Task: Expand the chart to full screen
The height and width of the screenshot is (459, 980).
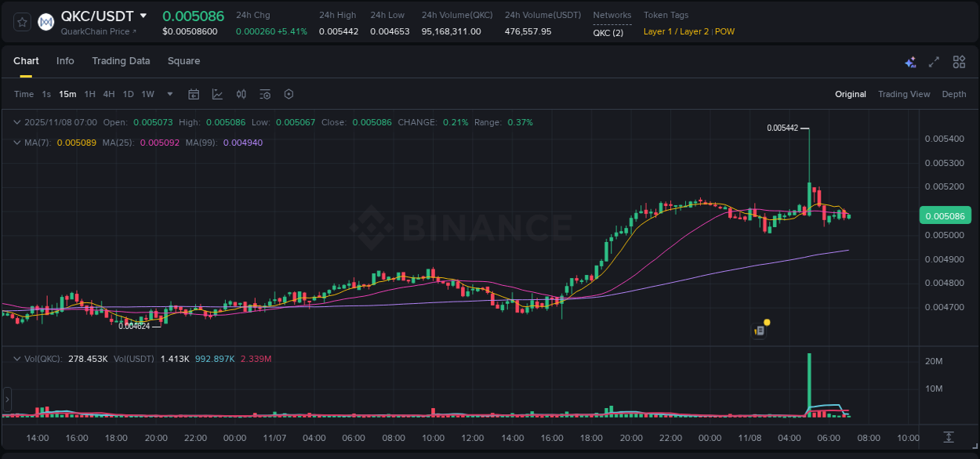Action: pyautogui.click(x=934, y=61)
